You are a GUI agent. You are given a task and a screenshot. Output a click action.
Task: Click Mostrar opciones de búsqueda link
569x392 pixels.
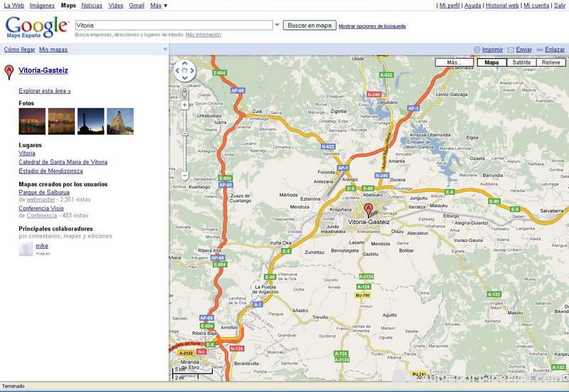372,26
